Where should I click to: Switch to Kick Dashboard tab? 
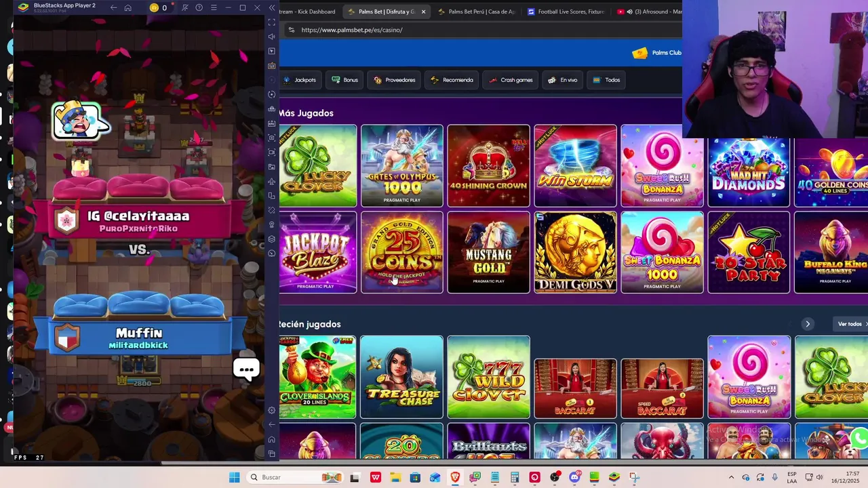(x=307, y=12)
